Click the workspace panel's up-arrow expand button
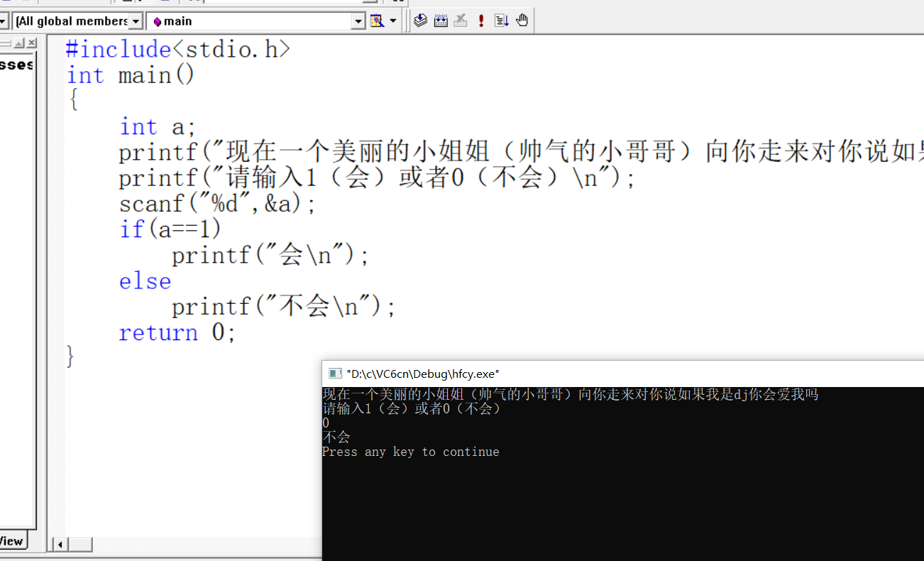 (19, 43)
